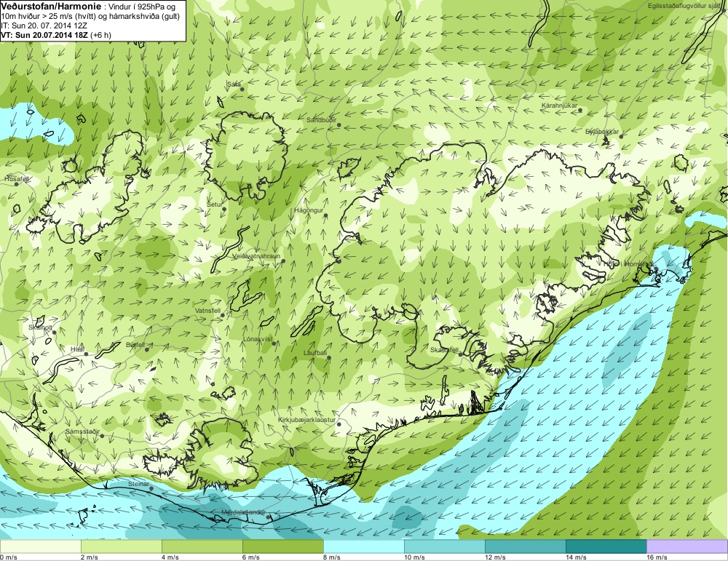Click the 'Kirkjubæjarklaustur' station label
728x561 pixels.
pos(306,419)
